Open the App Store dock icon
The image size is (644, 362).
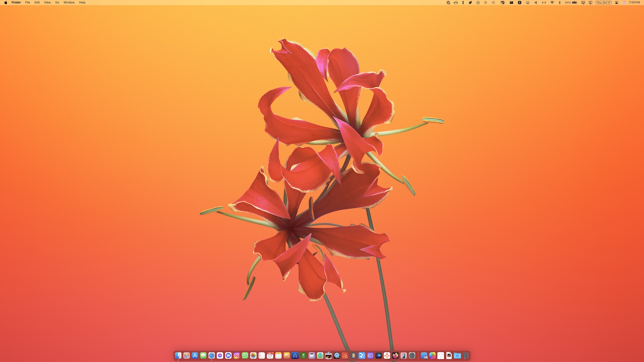pos(195,356)
